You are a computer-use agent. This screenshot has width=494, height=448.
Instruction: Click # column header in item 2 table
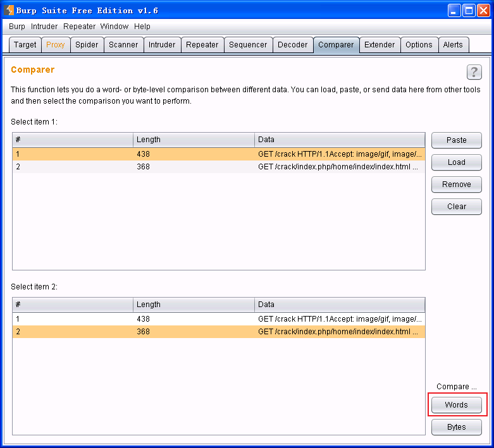coord(73,305)
